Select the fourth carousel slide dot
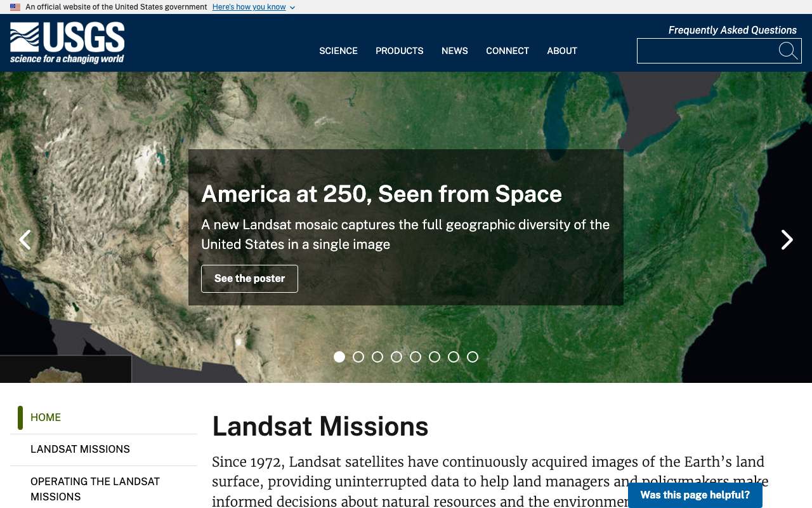The image size is (812, 508). pyautogui.click(x=396, y=357)
